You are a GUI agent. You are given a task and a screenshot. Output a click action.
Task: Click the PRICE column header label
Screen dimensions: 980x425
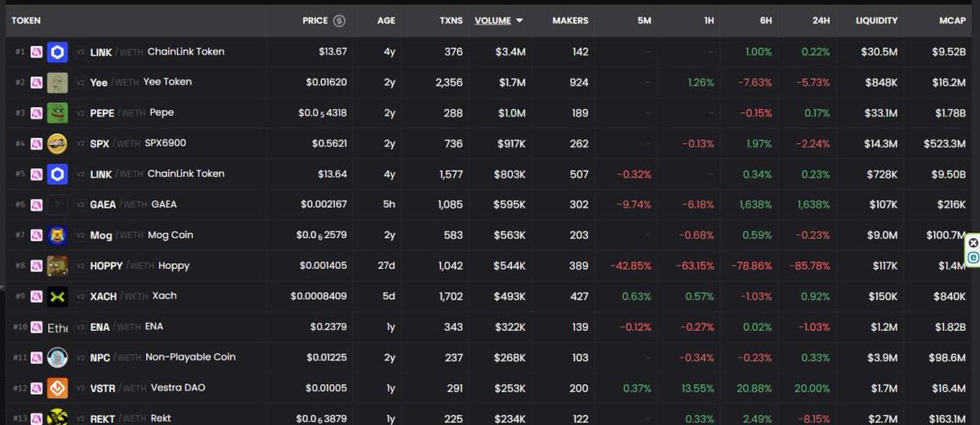[315, 20]
